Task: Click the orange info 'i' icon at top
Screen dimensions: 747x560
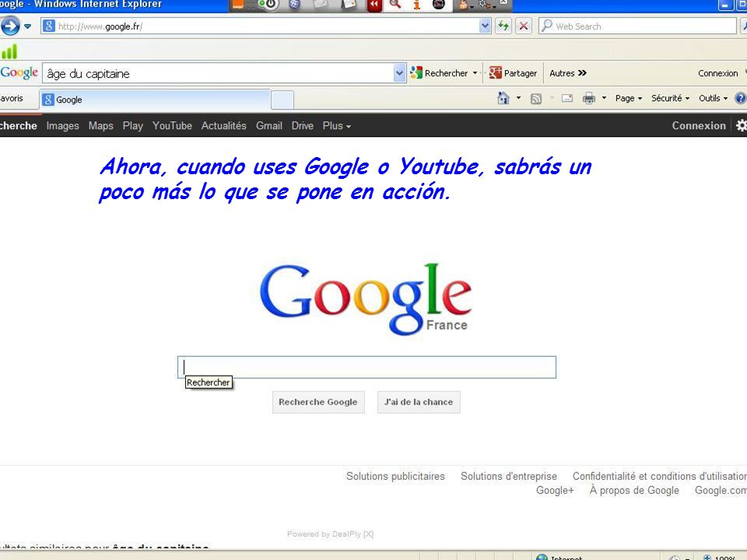Action: (417, 5)
